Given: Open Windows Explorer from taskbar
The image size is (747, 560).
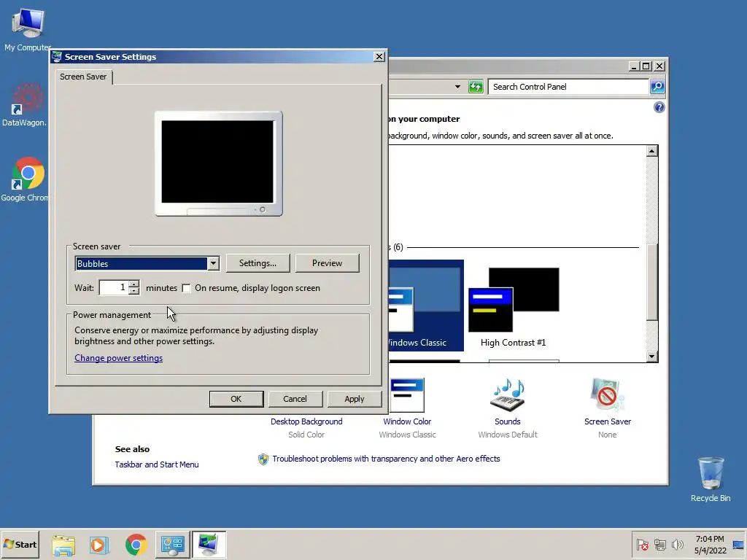Looking at the screenshot, I should point(63,545).
